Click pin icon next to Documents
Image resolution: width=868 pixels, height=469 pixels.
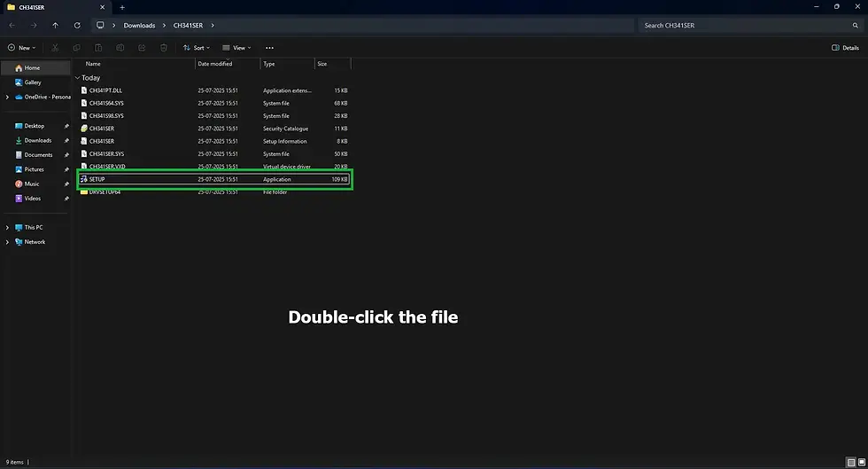tap(66, 154)
